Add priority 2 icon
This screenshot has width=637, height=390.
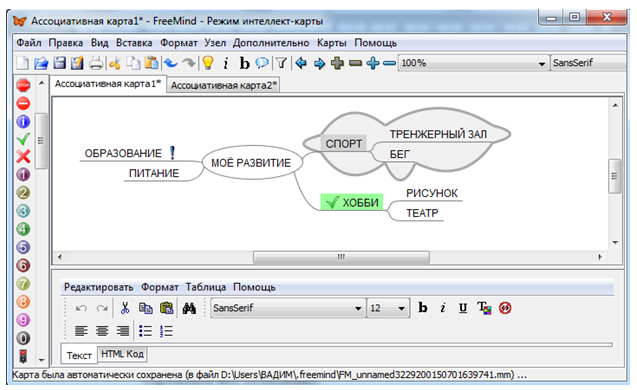[x=23, y=193]
